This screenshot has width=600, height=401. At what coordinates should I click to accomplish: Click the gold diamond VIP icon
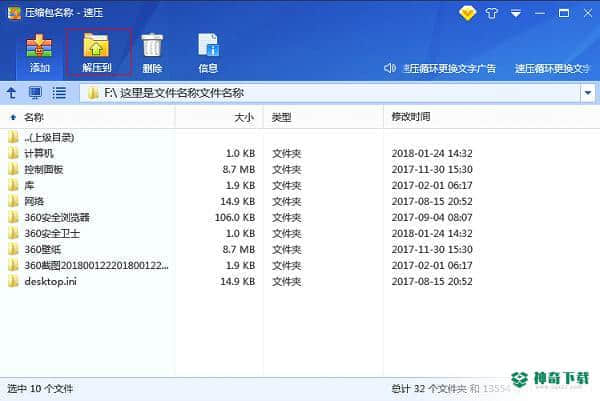pos(467,13)
